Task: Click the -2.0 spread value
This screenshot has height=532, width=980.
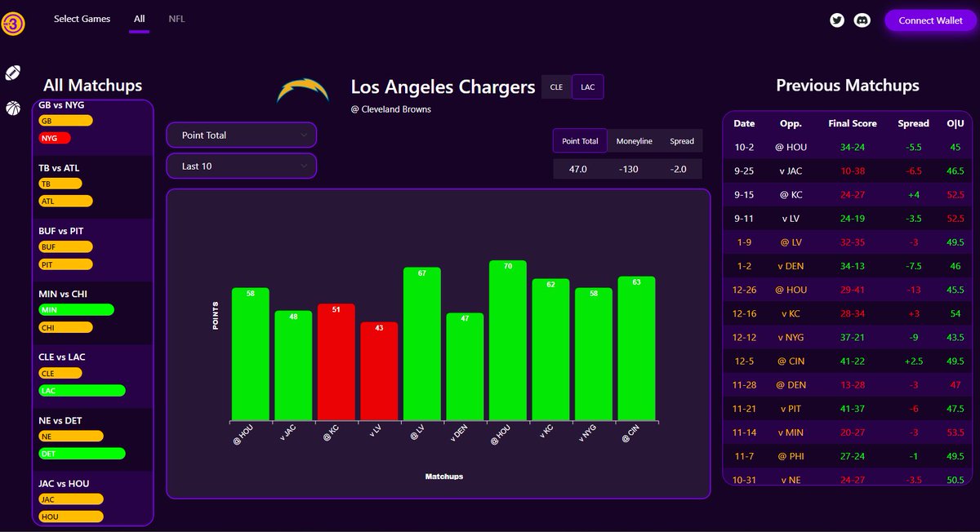Action: pos(679,169)
